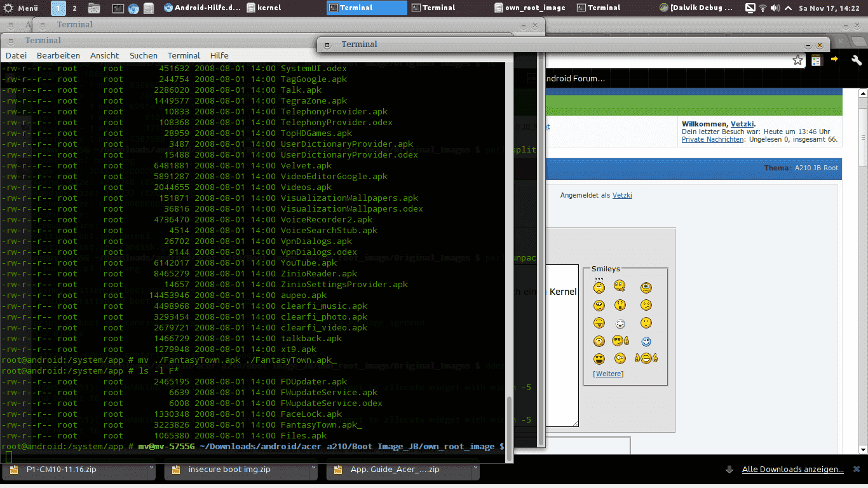868x488 pixels.
Task: Click the Vetzki link after Angemeldet als
Action: tap(622, 195)
